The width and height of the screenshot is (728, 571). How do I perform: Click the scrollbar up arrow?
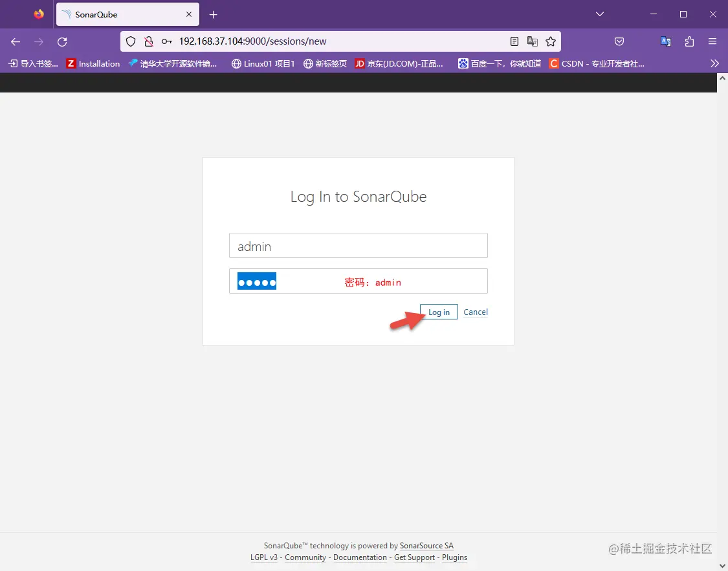pos(722,78)
